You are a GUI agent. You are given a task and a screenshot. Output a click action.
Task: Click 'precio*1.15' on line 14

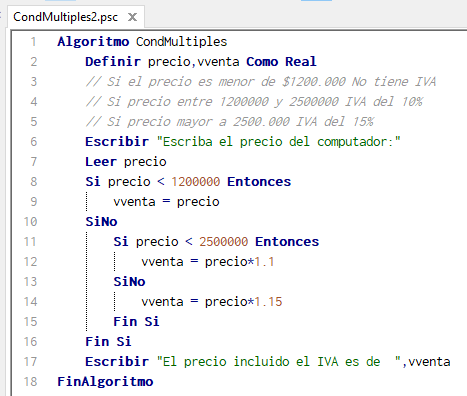pos(243,302)
